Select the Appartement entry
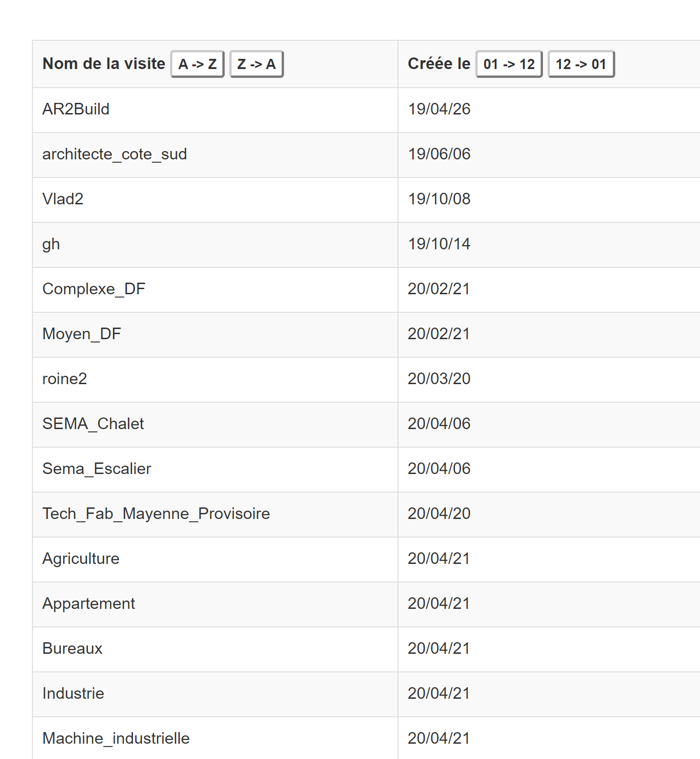Viewport: 700px width, 759px height. (88, 603)
